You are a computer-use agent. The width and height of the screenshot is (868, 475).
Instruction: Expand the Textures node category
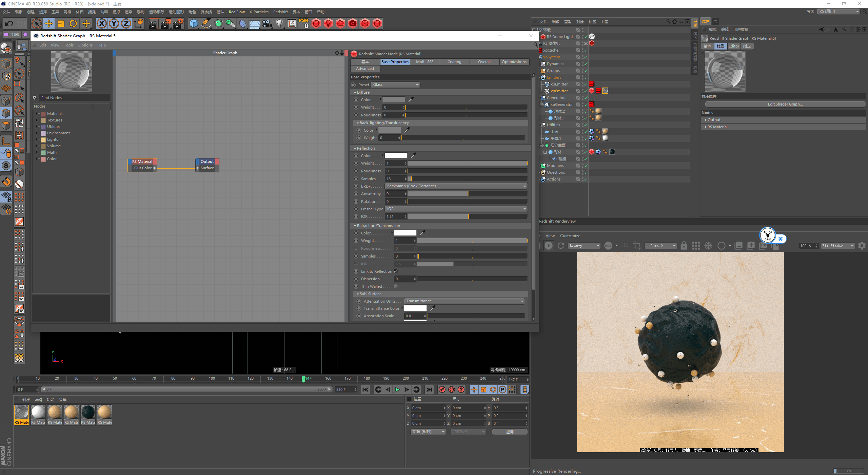tap(37, 120)
